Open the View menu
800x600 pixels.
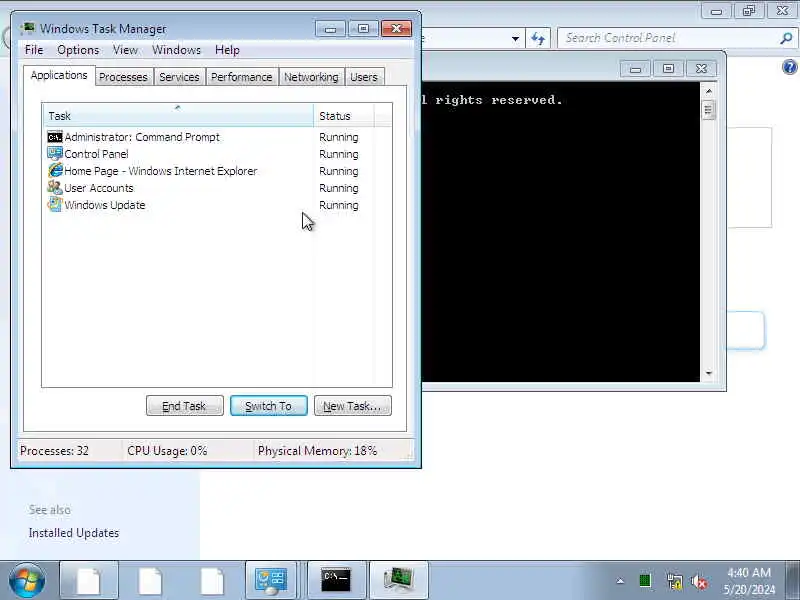(x=125, y=50)
